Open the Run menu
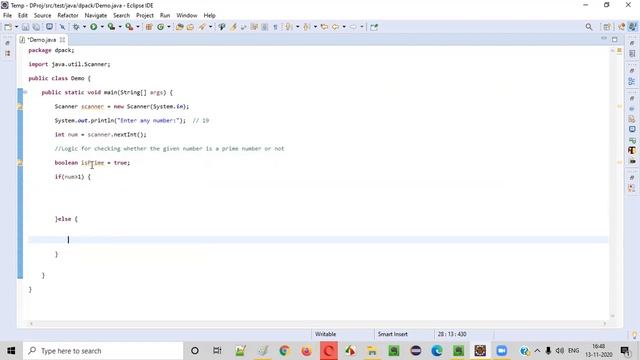 165,15
